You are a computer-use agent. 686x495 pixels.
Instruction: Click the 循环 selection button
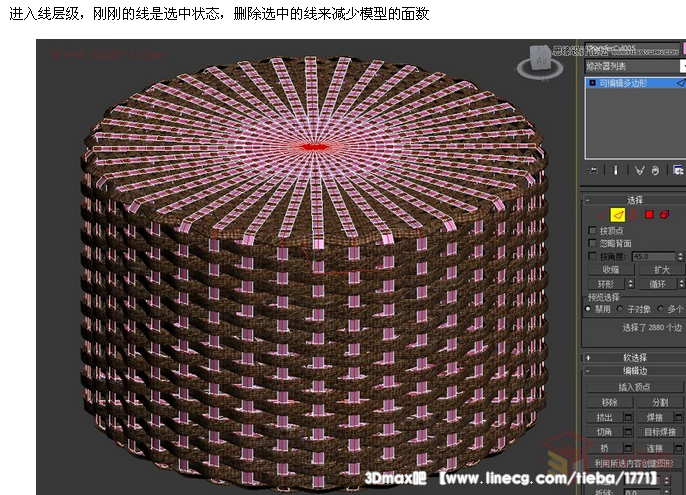tap(656, 284)
